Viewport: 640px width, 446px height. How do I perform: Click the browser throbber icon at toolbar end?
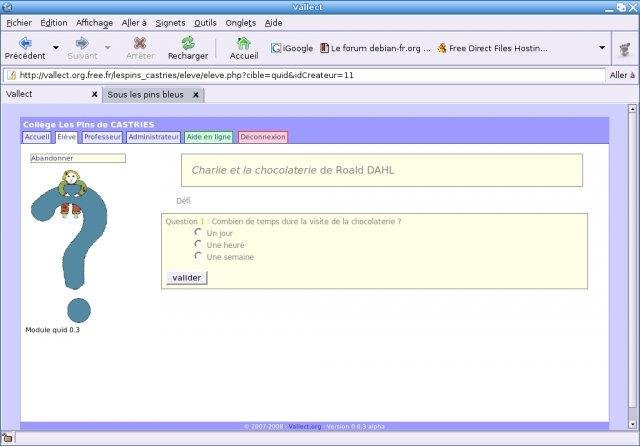pos(624,49)
